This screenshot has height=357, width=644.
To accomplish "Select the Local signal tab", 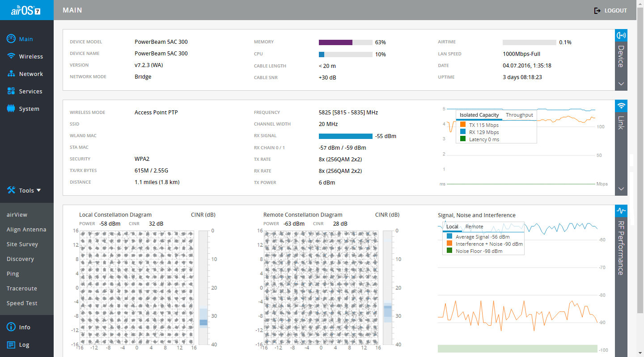I will 452,227.
